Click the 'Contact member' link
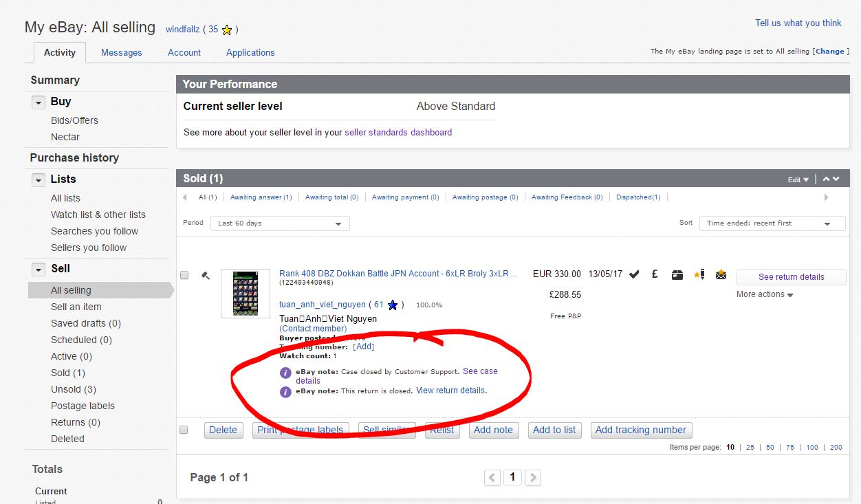 313,329
